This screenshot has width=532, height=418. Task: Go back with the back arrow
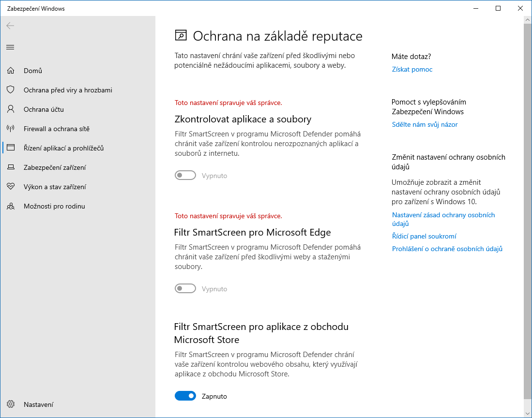(x=10, y=26)
